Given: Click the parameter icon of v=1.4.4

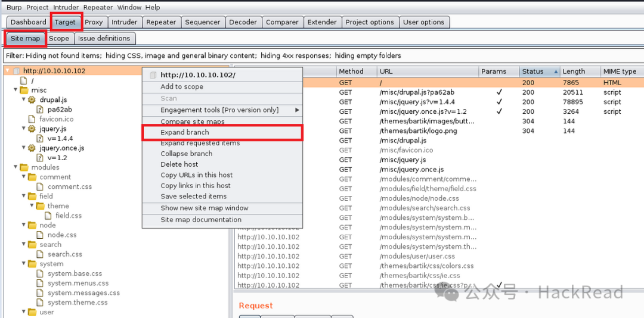Looking at the screenshot, I should [x=40, y=138].
